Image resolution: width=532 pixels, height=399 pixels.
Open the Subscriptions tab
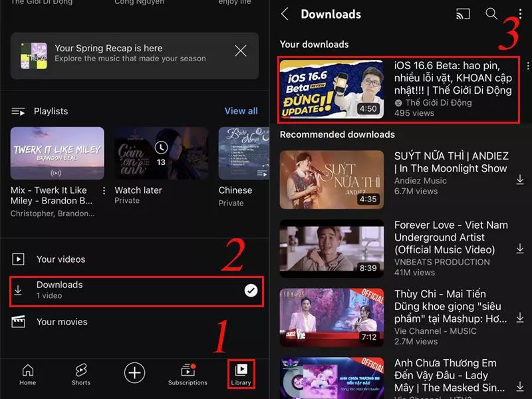coord(188,374)
